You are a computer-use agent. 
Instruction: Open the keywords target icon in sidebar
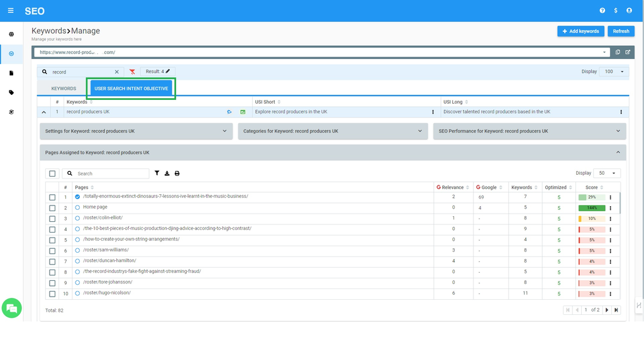[x=11, y=54]
